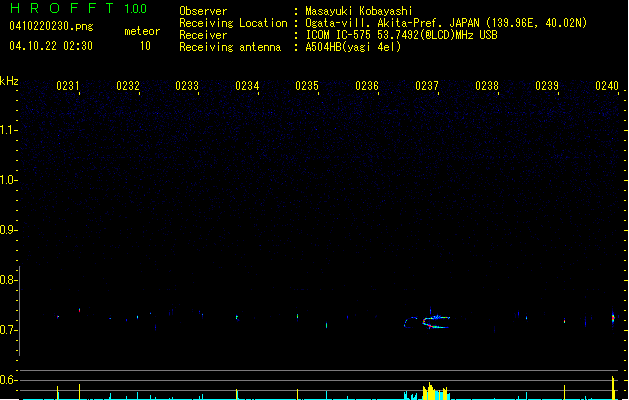This screenshot has height=400, width=629.
Task: Click the bright meteor echo at 0240
Action: coord(613,318)
